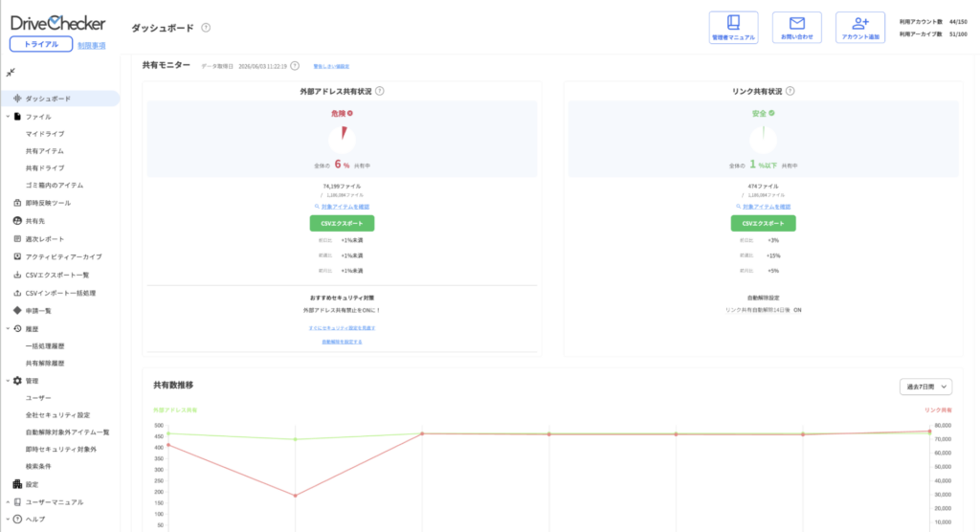Click the トライアル button
The width and height of the screenshot is (980, 532).
point(40,44)
